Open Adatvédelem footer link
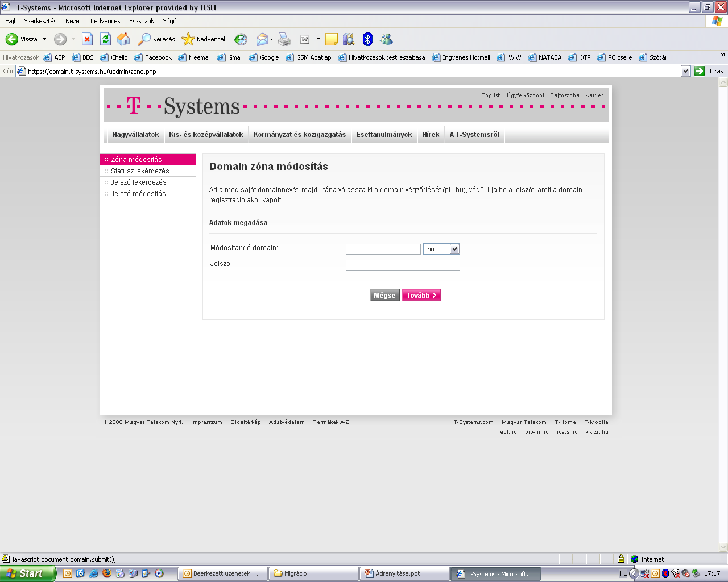The width and height of the screenshot is (728, 582). (x=287, y=422)
